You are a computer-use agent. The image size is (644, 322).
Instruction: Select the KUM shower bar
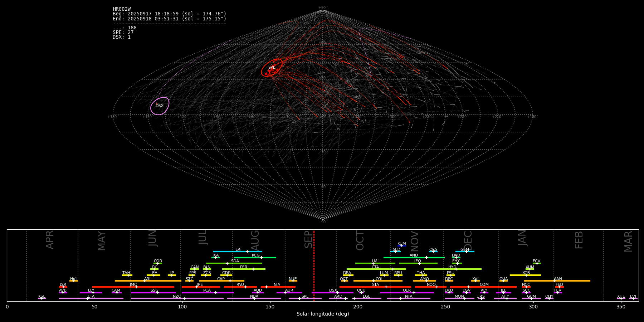pyautogui.click(x=402, y=246)
